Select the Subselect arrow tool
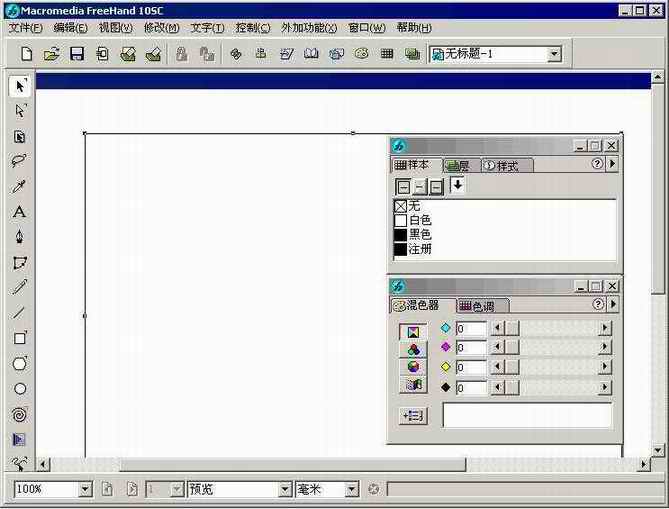The width and height of the screenshot is (669, 509). [20, 111]
